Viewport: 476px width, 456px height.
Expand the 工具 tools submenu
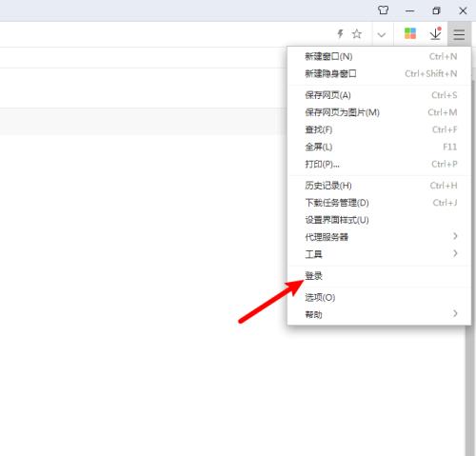[x=379, y=254]
